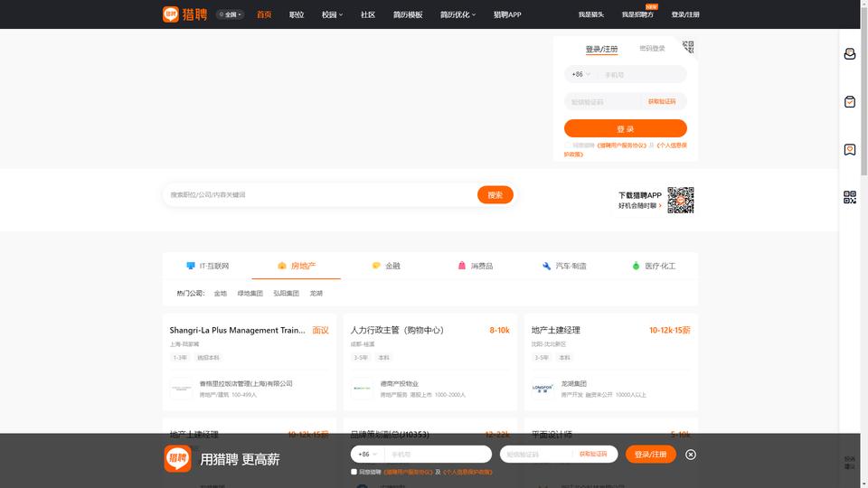The width and height of the screenshot is (868, 488).
Task: Focus the 手机号 field in bottom banner
Action: 438,455
